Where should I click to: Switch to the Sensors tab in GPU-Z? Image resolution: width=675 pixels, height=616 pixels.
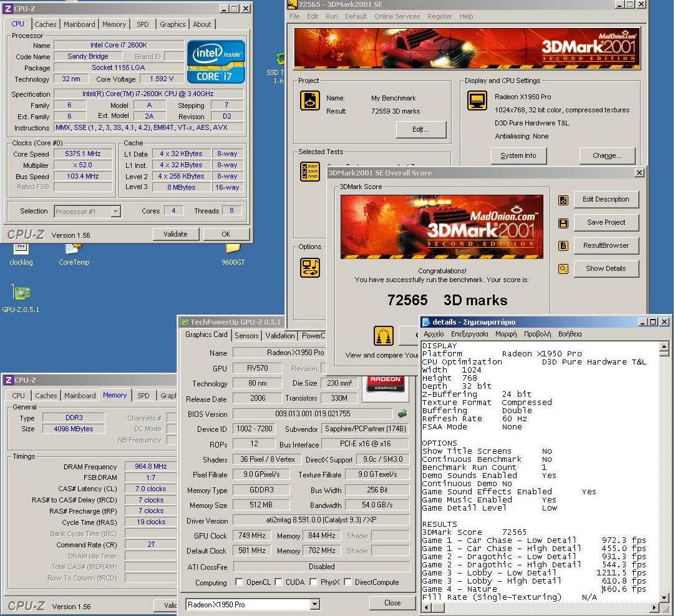pyautogui.click(x=246, y=336)
